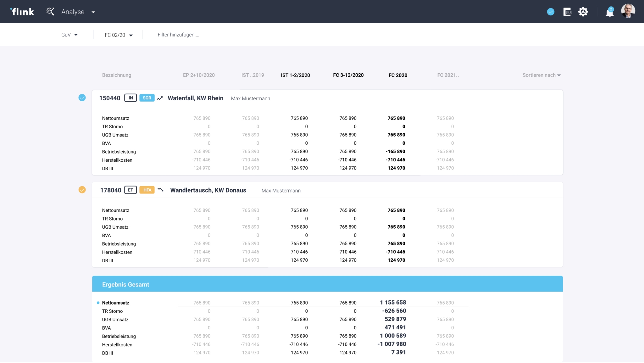The height and width of the screenshot is (363, 644).
Task: Open the FC 02/20 period dropdown
Action: pyautogui.click(x=119, y=35)
